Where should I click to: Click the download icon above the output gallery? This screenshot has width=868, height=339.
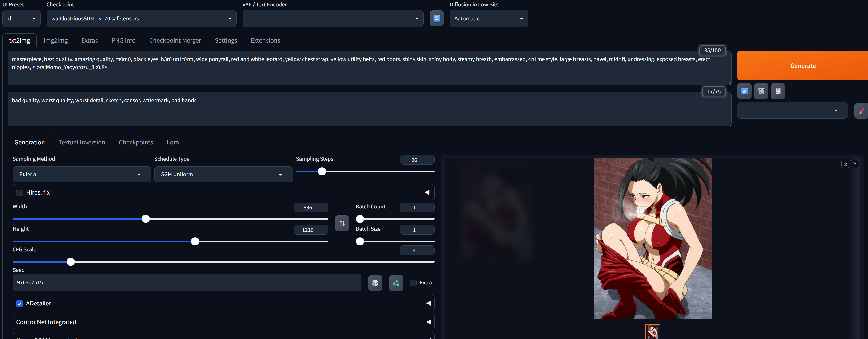[x=845, y=164]
